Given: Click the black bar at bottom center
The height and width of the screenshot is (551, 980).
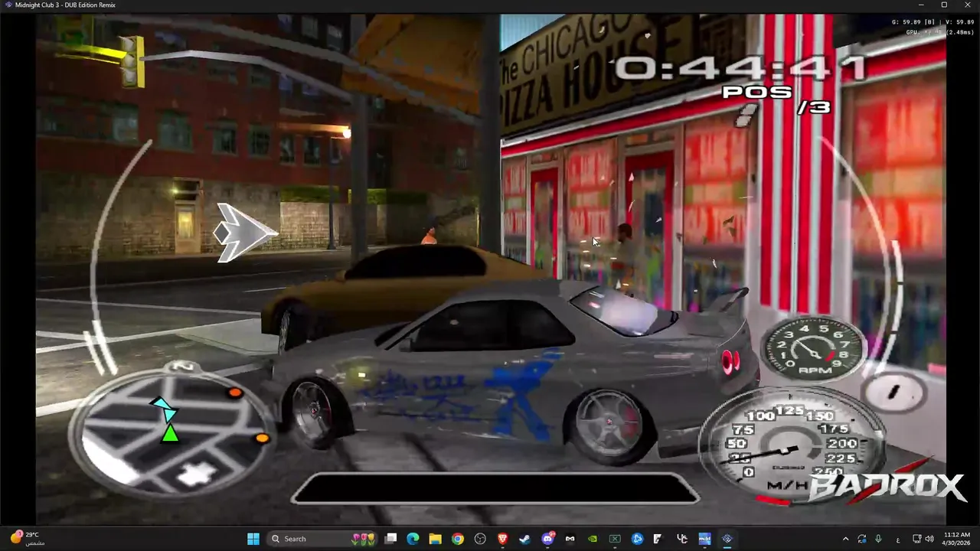Looking at the screenshot, I should (x=495, y=488).
